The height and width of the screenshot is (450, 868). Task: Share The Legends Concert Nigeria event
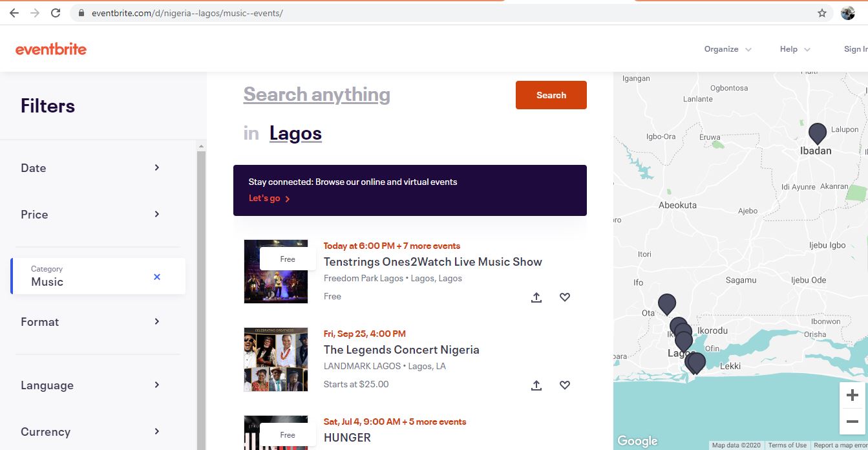click(536, 385)
